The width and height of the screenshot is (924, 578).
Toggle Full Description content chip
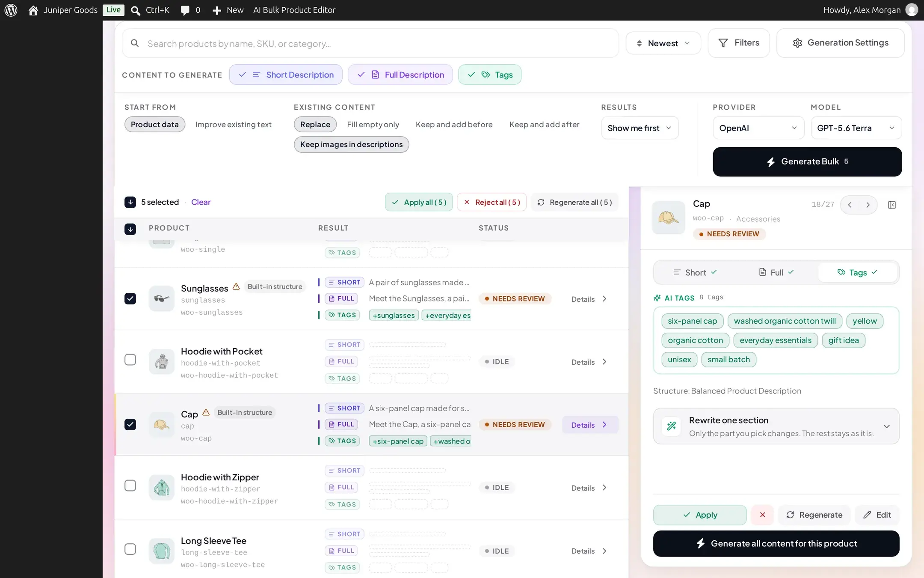[x=400, y=74]
